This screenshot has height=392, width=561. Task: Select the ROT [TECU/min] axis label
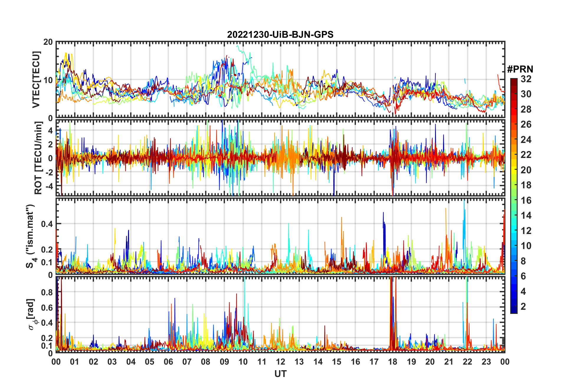(38, 158)
